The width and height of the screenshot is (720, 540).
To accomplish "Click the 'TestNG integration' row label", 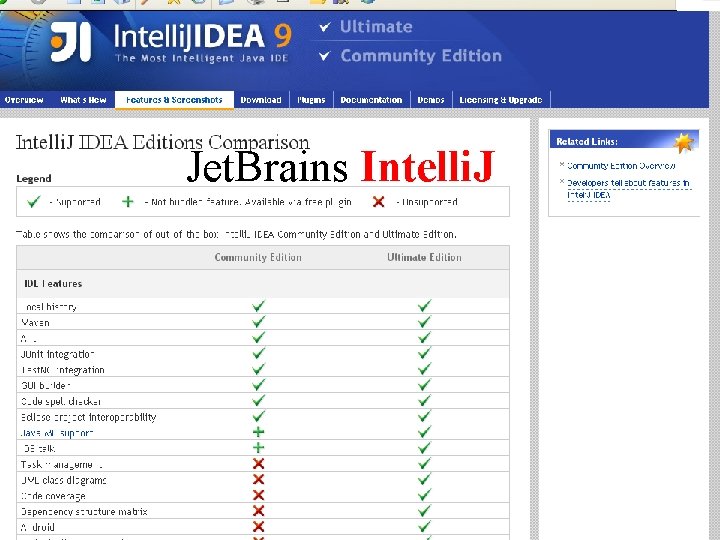I will pos(63,370).
